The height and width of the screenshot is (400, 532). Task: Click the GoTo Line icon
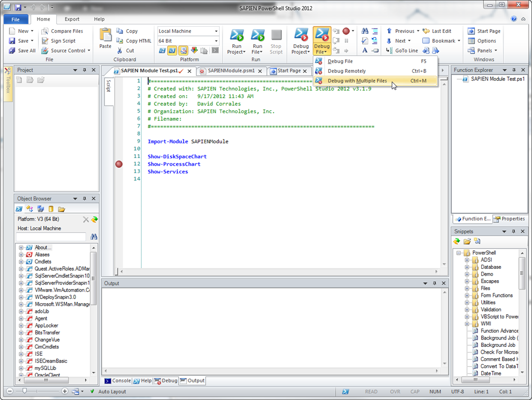pos(389,51)
